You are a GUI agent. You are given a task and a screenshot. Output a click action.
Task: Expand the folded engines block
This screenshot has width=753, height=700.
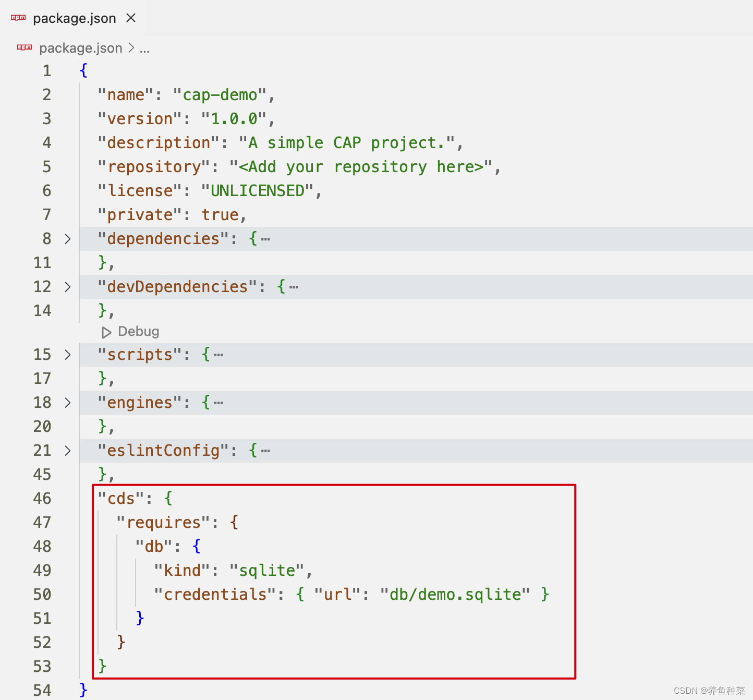tap(67, 403)
